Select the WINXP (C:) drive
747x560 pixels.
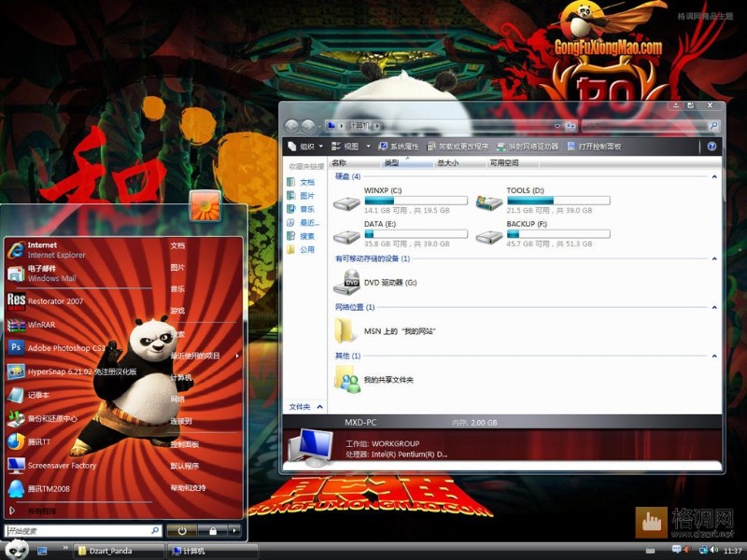(401, 201)
